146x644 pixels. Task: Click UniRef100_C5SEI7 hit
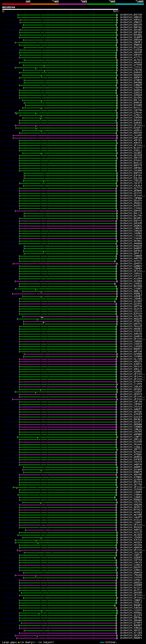[131, 602]
